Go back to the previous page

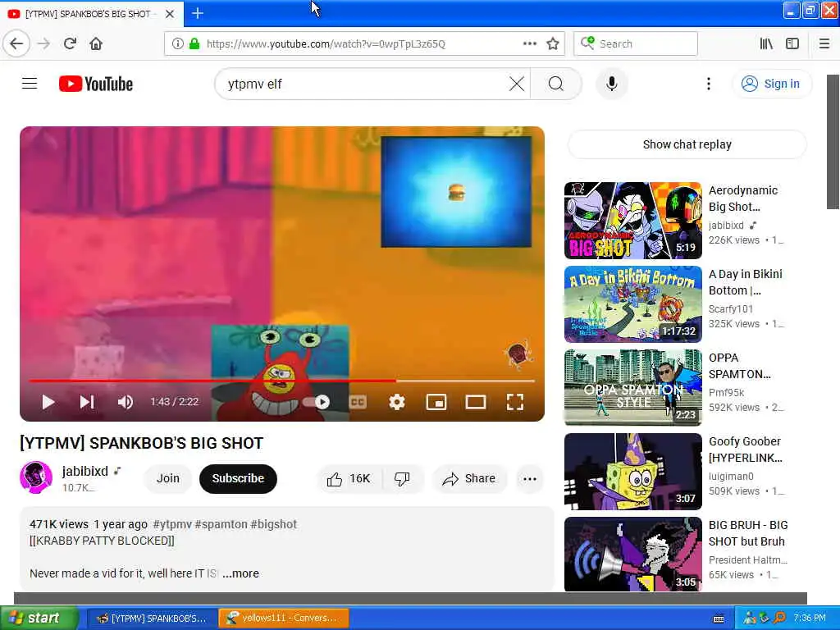16,43
